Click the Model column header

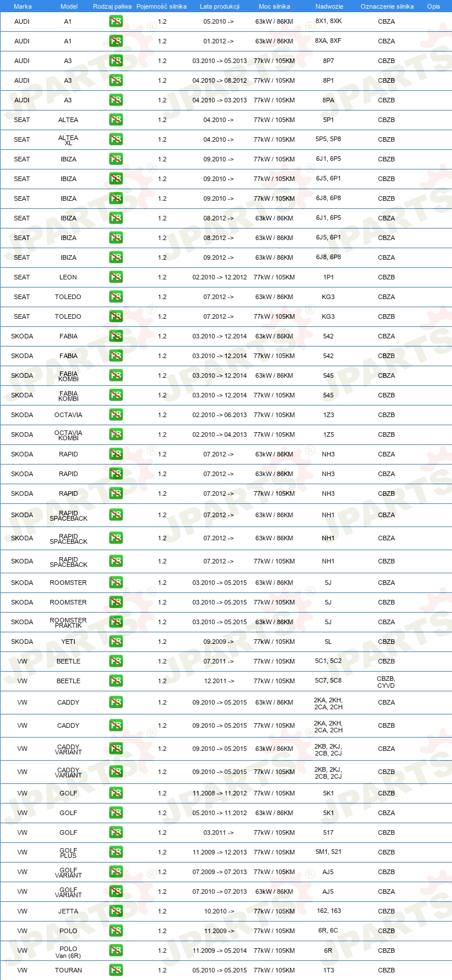[x=69, y=6]
